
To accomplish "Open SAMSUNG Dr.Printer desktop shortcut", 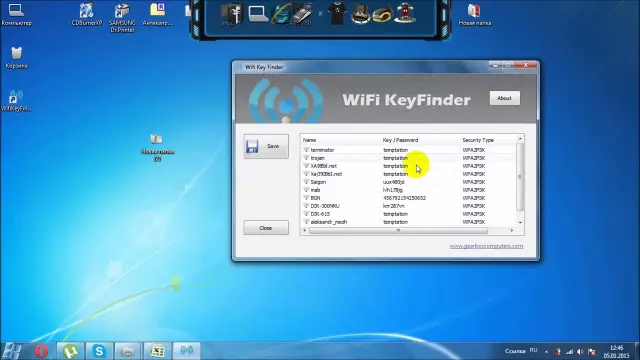I will click(x=122, y=18).
